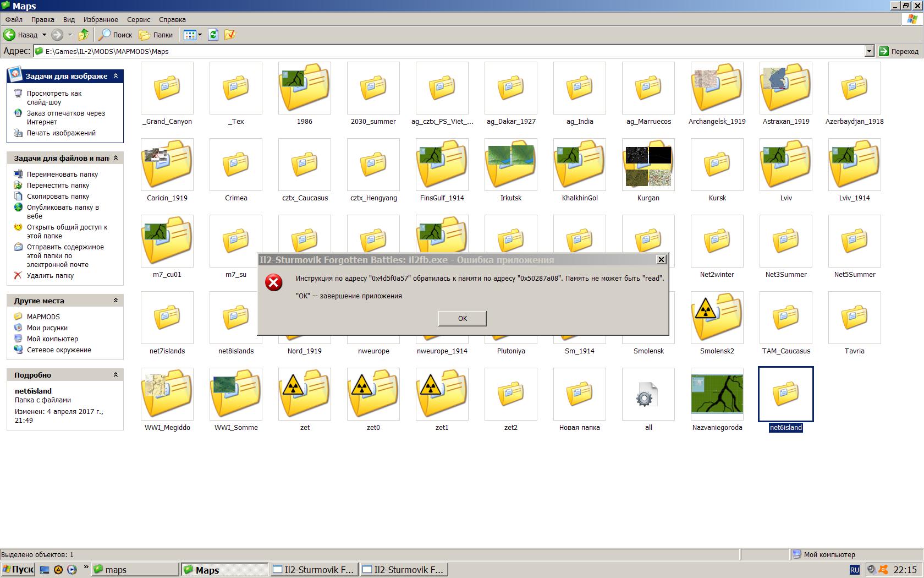
Task: Click 'Переместить папку' task link
Action: click(58, 185)
